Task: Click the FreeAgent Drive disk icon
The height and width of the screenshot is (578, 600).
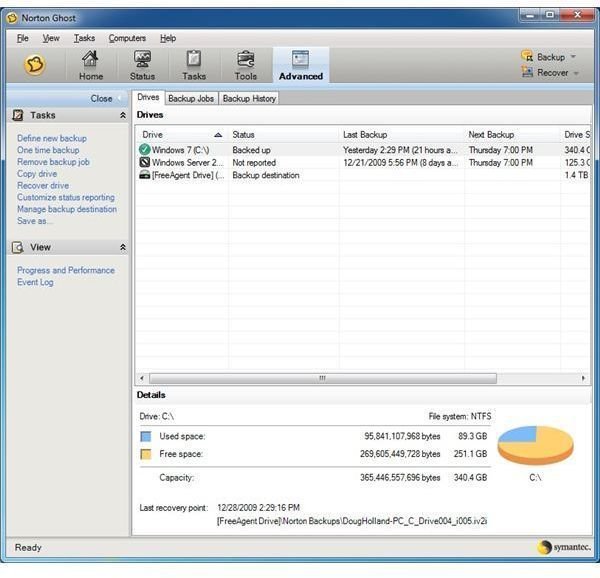Action: [144, 175]
